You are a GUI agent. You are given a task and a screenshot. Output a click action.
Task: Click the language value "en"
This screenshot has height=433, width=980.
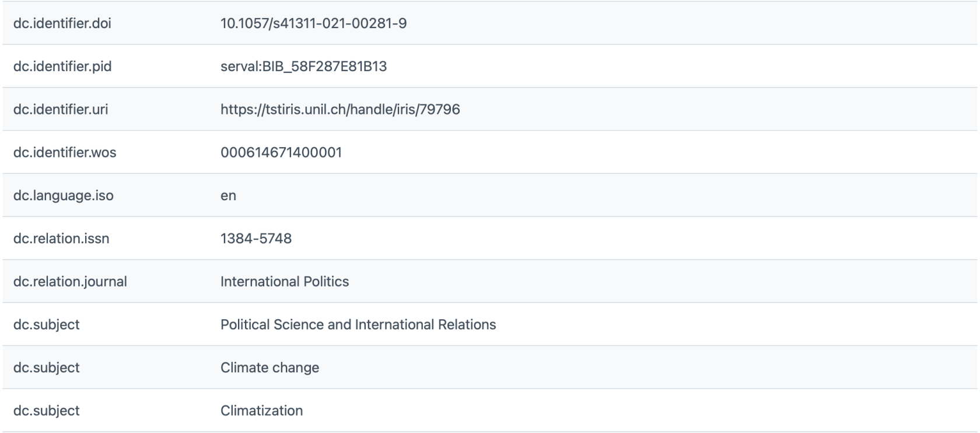tap(228, 195)
